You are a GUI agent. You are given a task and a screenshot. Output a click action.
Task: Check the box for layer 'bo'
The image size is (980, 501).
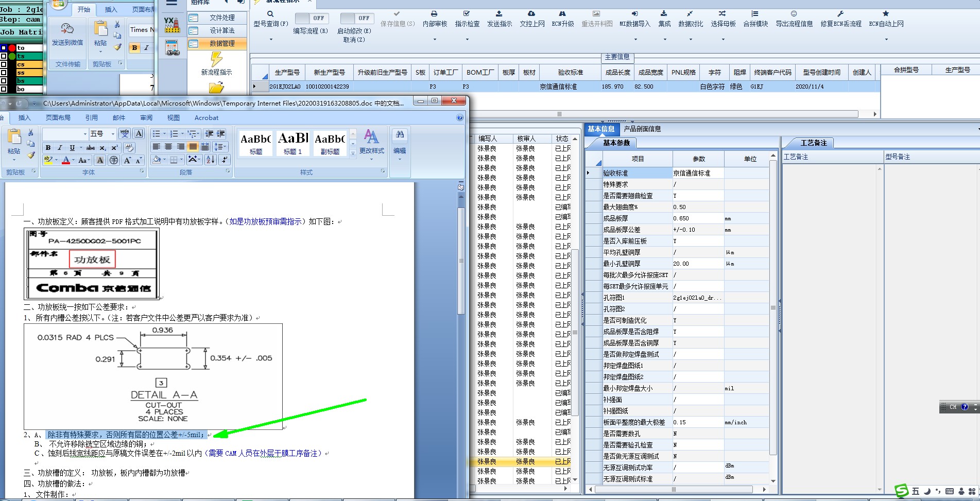click(x=4, y=89)
